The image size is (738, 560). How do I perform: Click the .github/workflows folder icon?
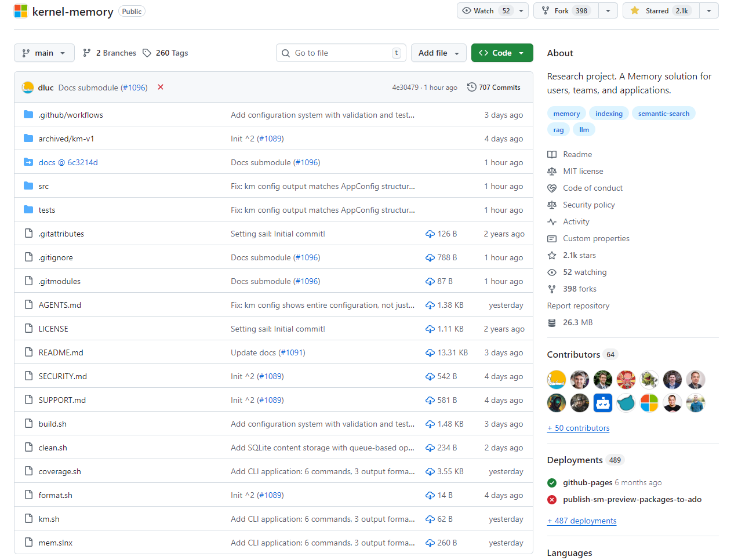[x=28, y=115]
